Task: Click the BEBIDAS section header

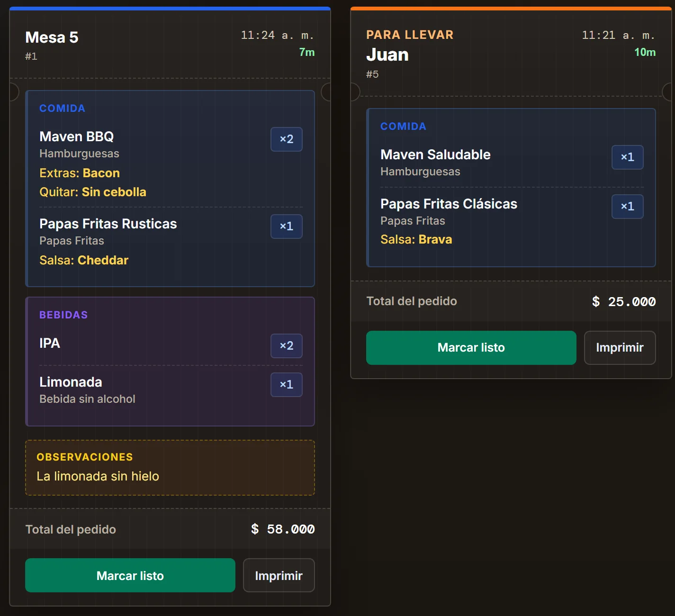Action: click(63, 315)
